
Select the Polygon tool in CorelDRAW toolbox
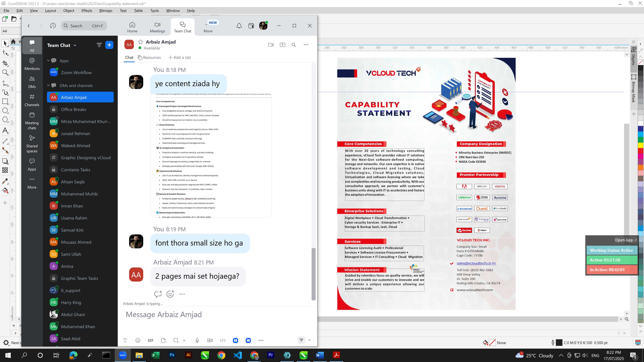point(5,119)
